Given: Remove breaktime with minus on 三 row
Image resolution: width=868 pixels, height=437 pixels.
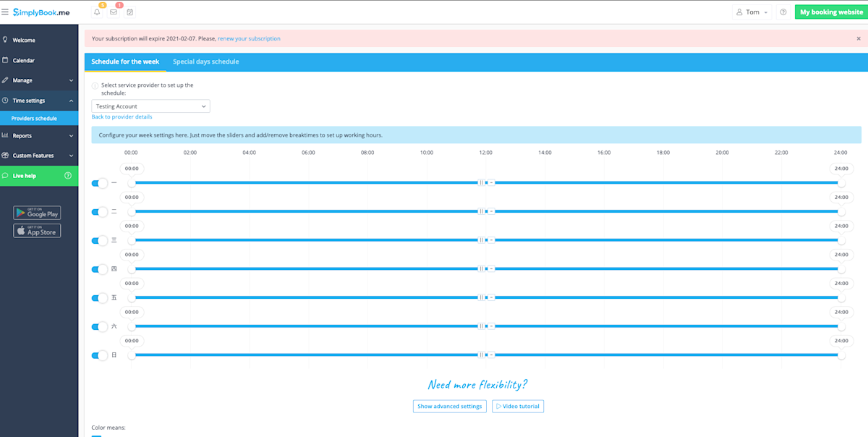Looking at the screenshot, I should (x=491, y=239).
